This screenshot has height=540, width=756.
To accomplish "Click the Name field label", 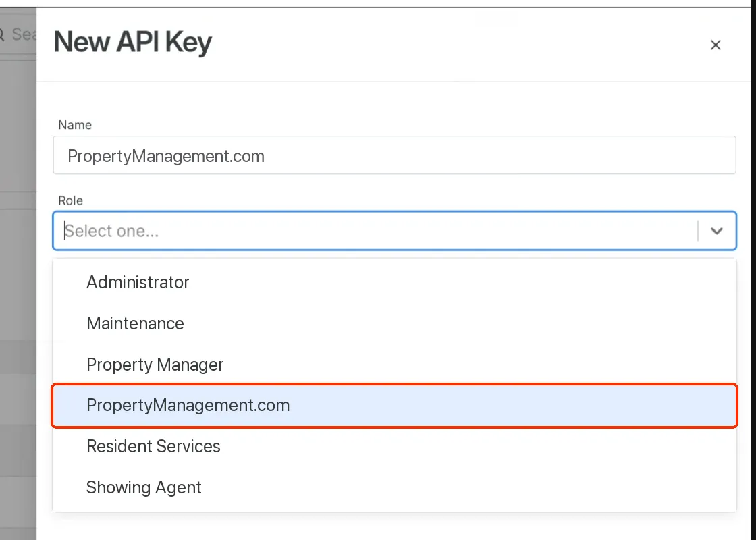I will tap(75, 125).
